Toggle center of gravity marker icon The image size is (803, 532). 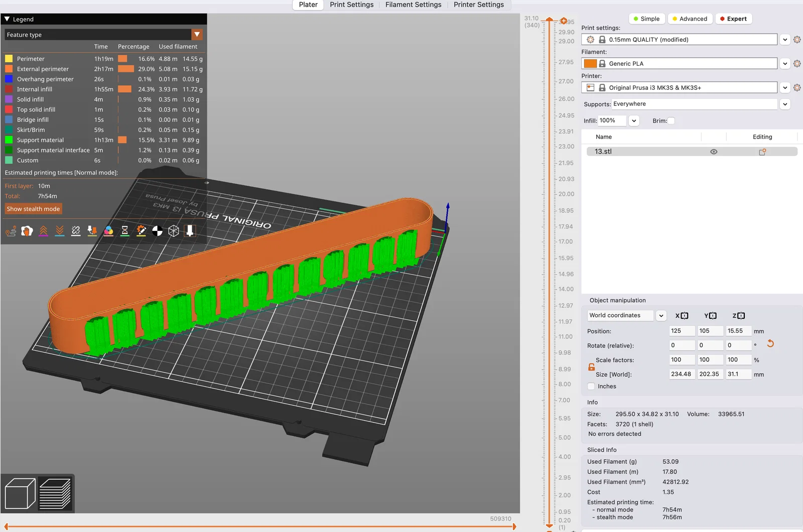pyautogui.click(x=157, y=231)
